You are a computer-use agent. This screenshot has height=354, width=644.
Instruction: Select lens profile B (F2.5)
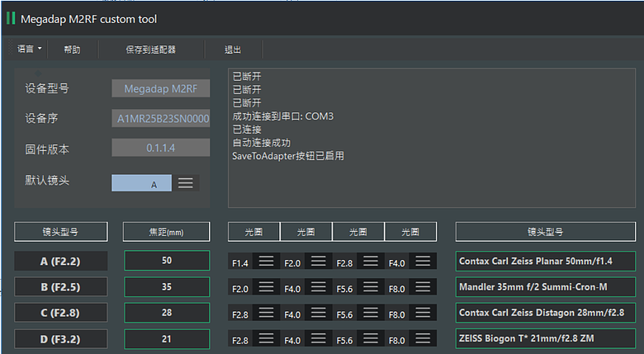61,287
